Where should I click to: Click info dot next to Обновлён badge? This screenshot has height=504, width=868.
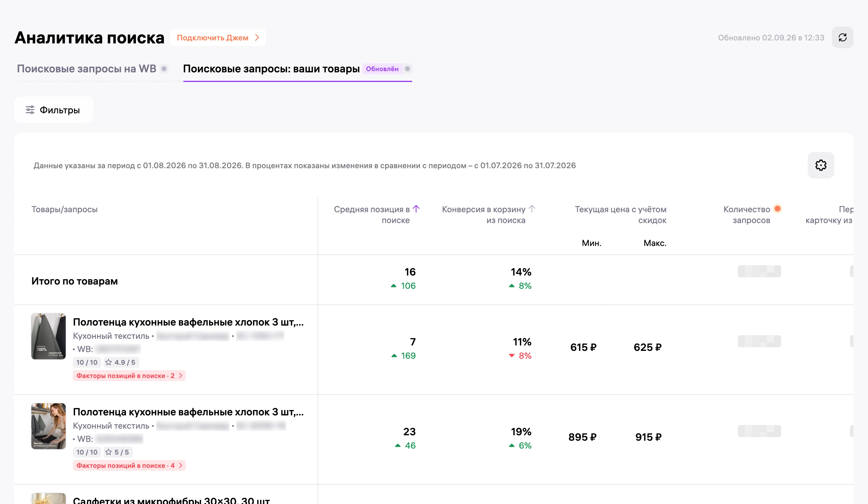coord(407,68)
